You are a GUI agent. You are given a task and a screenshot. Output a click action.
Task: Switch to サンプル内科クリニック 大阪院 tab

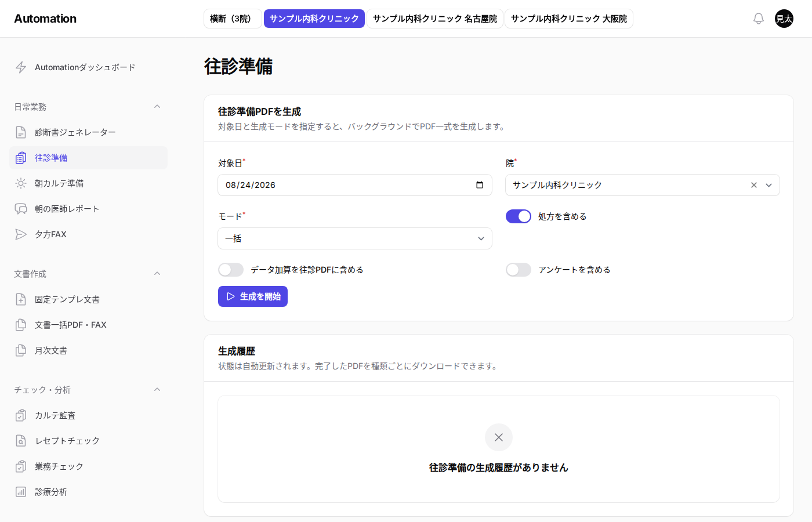(569, 19)
